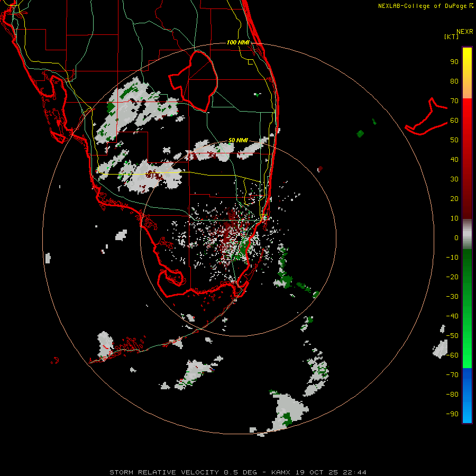Click the 70 value on the velocity scale

pos(454,101)
